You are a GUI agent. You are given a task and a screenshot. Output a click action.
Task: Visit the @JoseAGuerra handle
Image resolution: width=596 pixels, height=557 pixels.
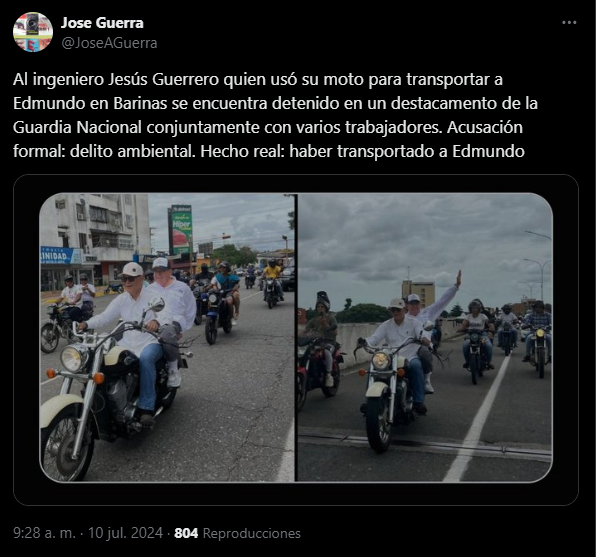point(109,43)
